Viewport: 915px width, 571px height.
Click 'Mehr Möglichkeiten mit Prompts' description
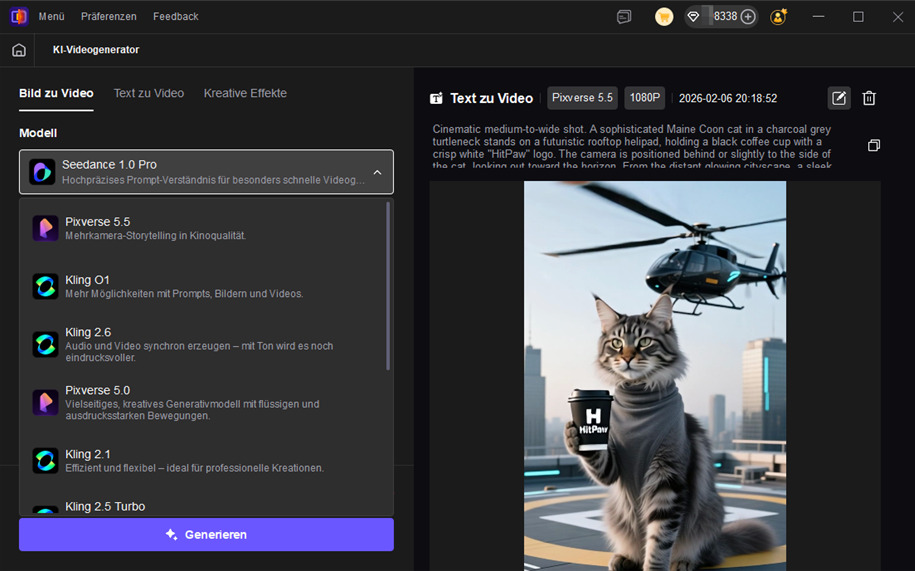point(184,293)
